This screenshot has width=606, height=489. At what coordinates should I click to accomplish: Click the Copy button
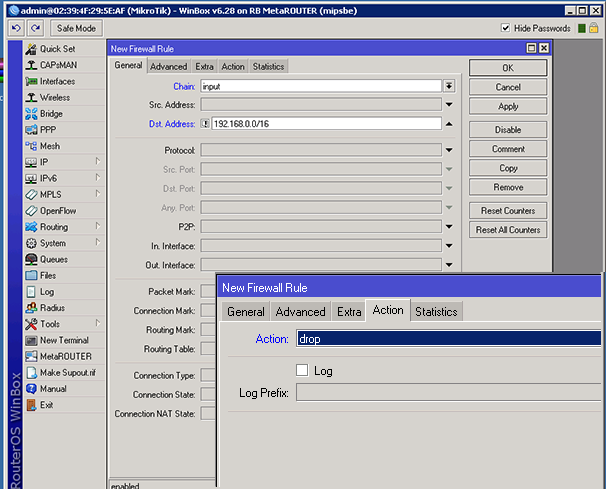point(508,168)
